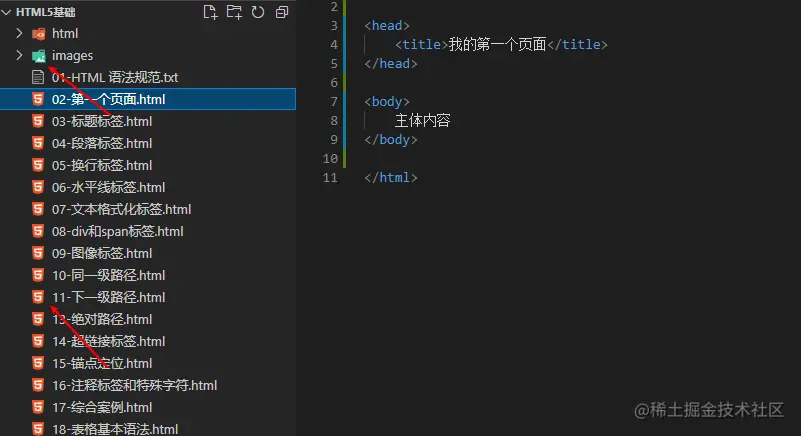Click HTML5 icon beside 04-段落标签.html

click(x=38, y=143)
